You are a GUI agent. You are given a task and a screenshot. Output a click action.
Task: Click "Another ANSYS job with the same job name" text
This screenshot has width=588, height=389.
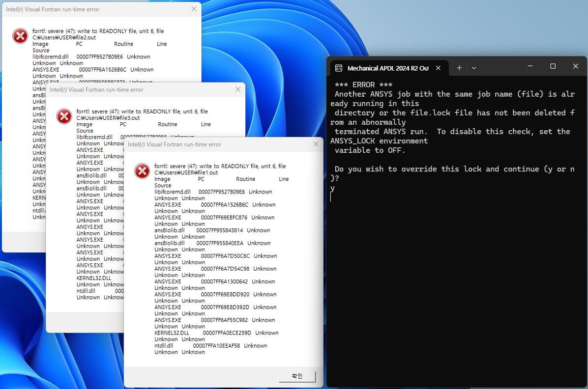[x=423, y=94]
